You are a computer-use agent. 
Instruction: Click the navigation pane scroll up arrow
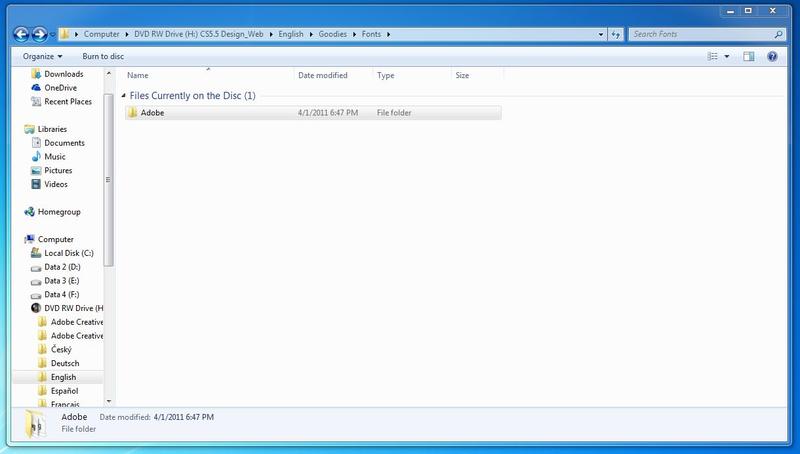point(108,74)
